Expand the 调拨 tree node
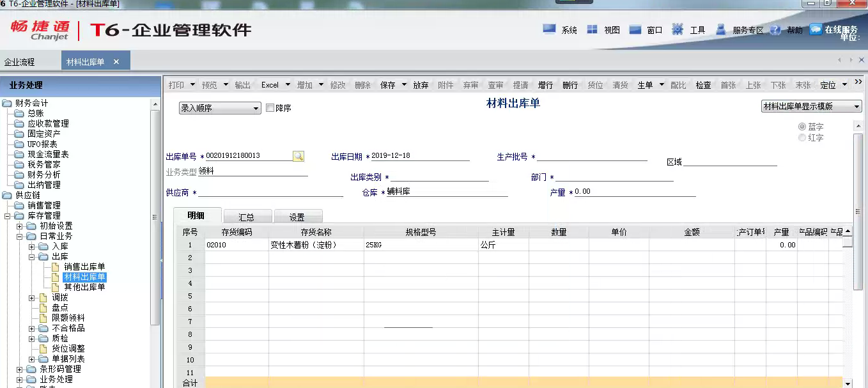This screenshot has width=868, height=388. [x=32, y=298]
